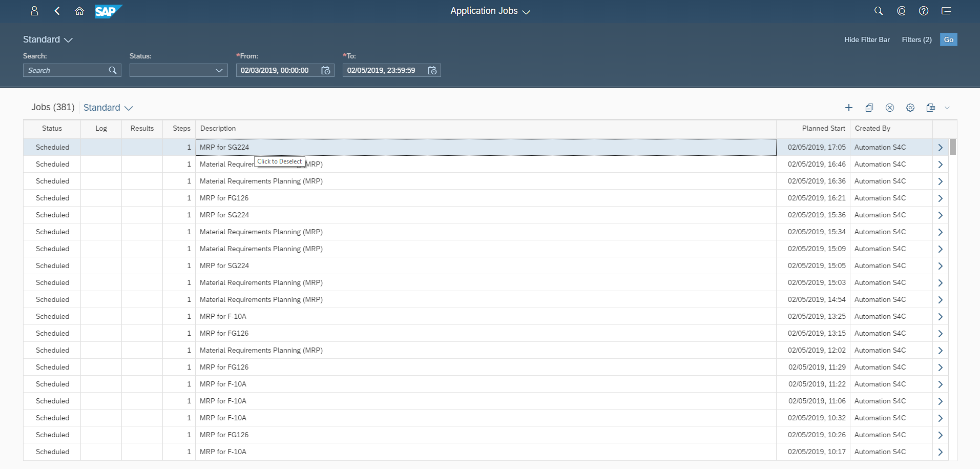Select MRP for SG224 row at 15:05
980x469 pixels.
tap(486, 266)
